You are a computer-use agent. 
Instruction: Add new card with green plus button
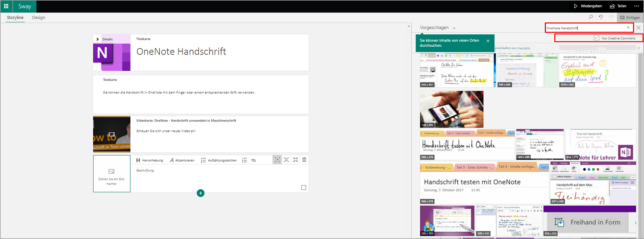[x=200, y=193]
